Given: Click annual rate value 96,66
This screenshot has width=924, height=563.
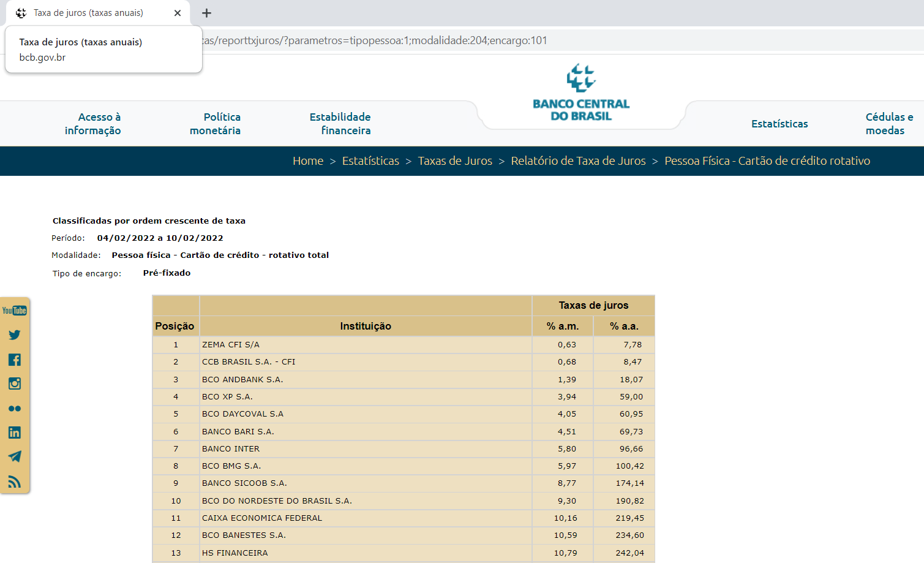Looking at the screenshot, I should [x=631, y=449].
